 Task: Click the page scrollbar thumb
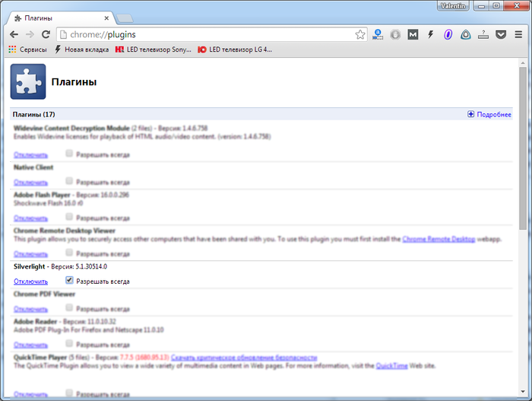(x=523, y=148)
